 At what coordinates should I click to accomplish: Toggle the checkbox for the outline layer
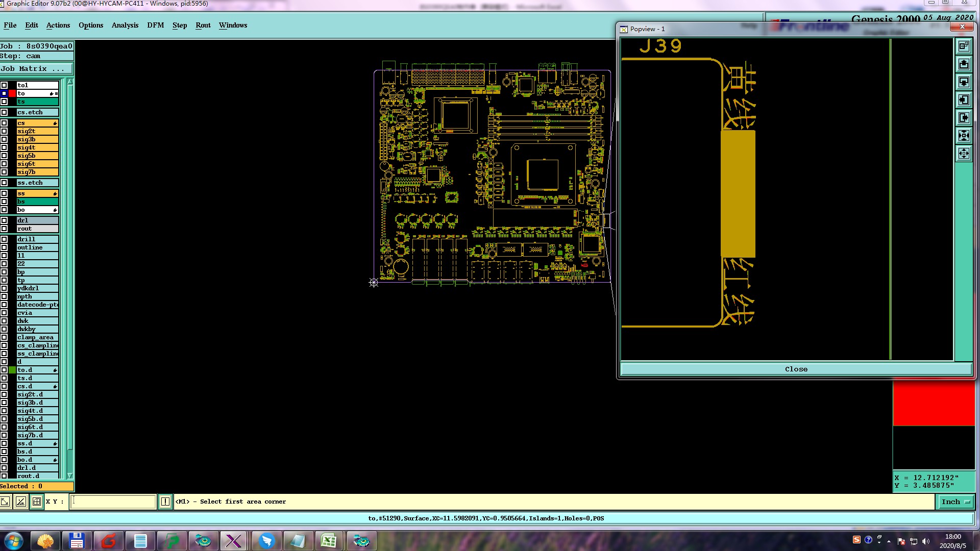4,247
